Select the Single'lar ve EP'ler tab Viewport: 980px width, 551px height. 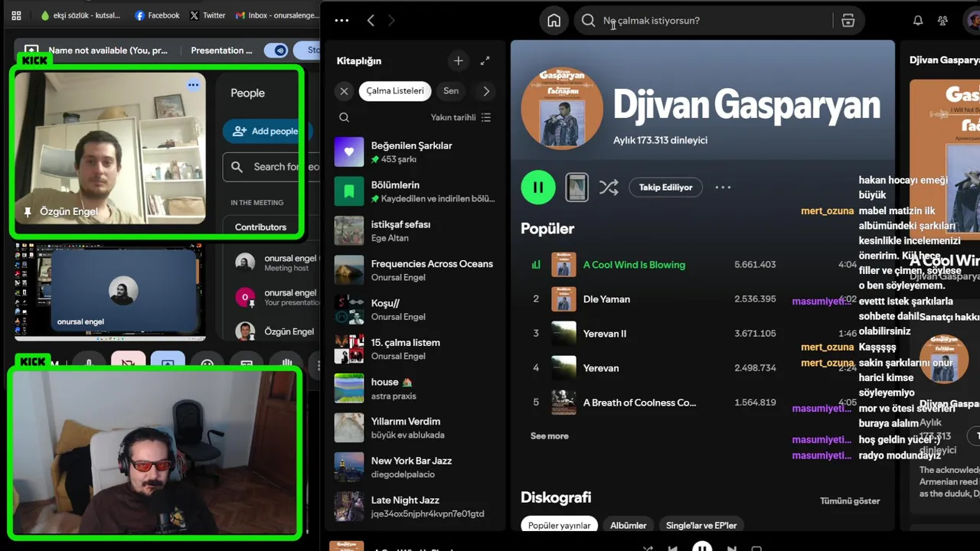701,526
